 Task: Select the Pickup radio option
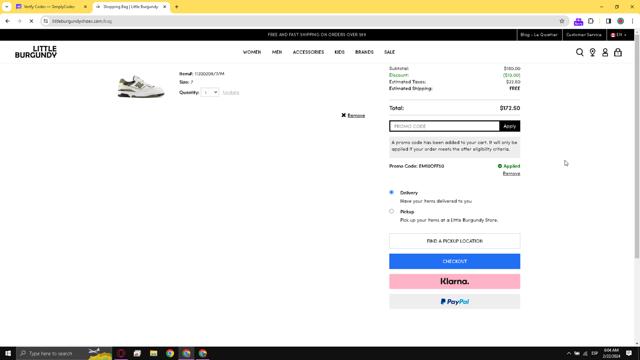tap(391, 211)
